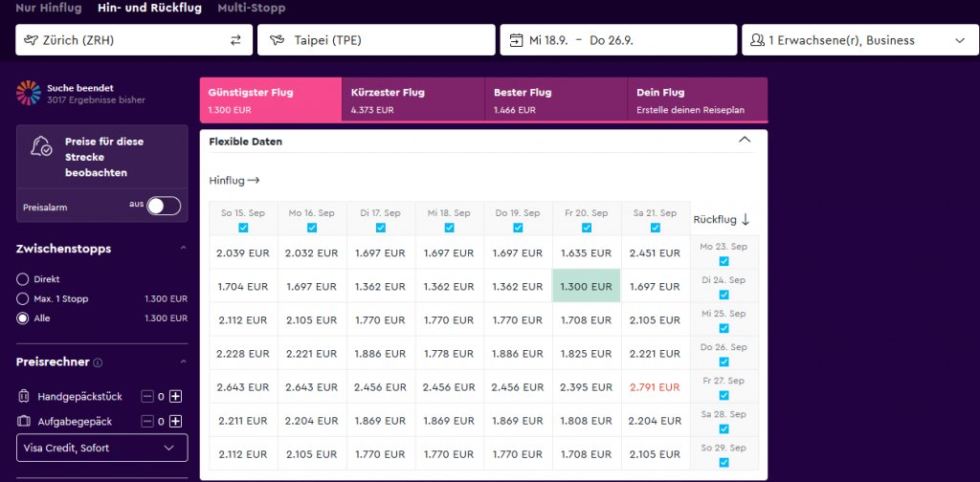Decrease Aufgabegepäck count with minus
The height and width of the screenshot is (482, 980).
click(x=147, y=422)
